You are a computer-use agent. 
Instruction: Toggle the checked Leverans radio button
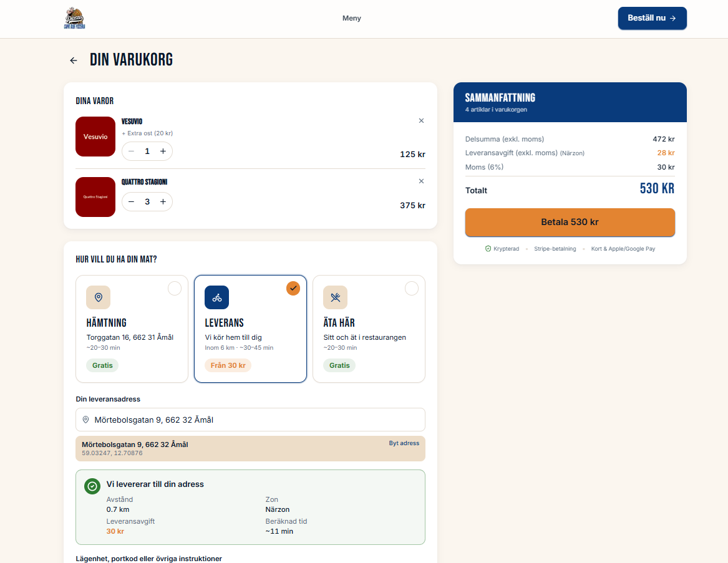pos(293,289)
